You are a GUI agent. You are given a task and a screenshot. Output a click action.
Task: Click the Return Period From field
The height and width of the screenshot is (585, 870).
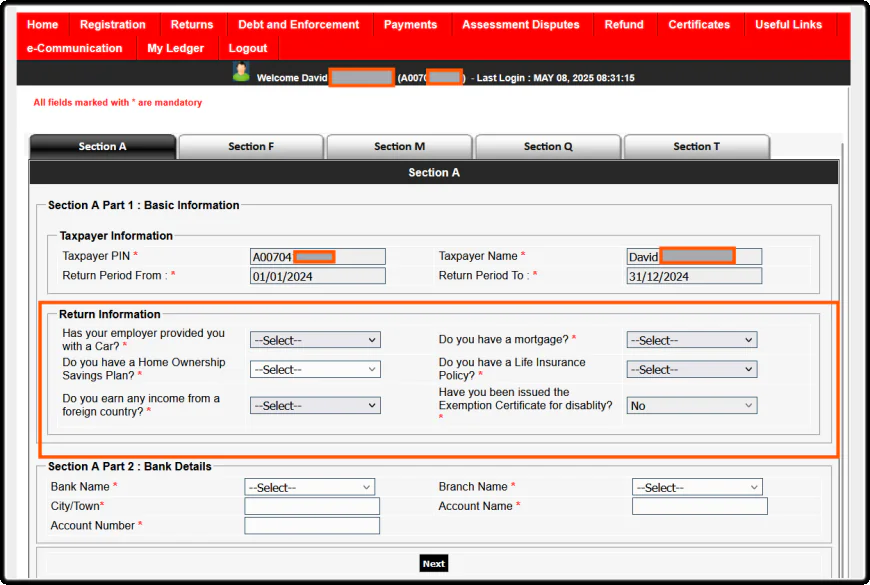[318, 276]
